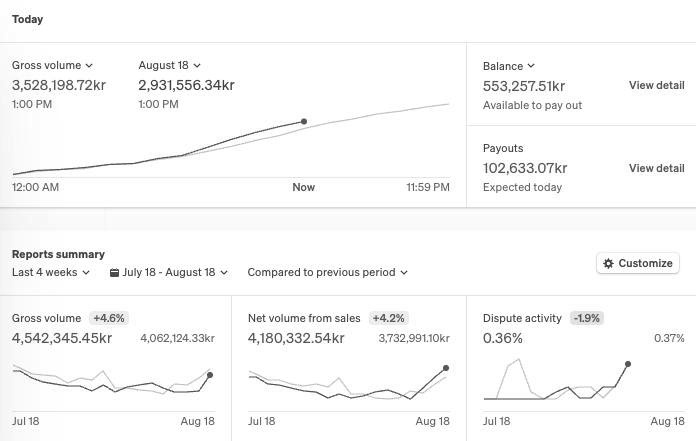The height and width of the screenshot is (441, 696).
Task: Click the gear icon on Customize
Action: (608, 264)
